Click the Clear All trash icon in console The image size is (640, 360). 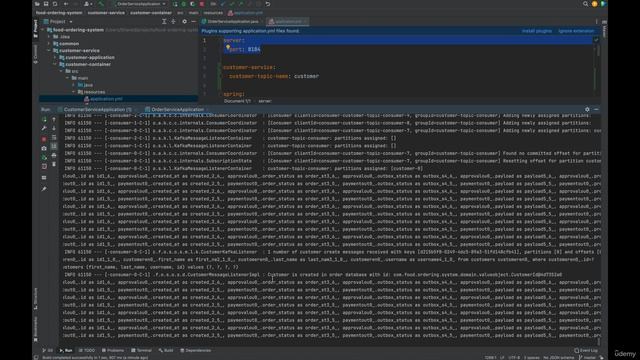coord(54,164)
